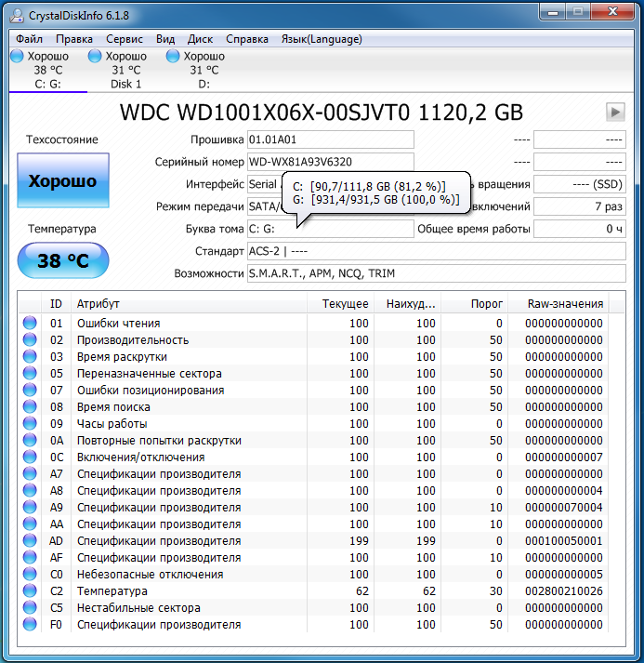Close the CrystalDiskInfo window
644x663 pixels.
point(612,12)
